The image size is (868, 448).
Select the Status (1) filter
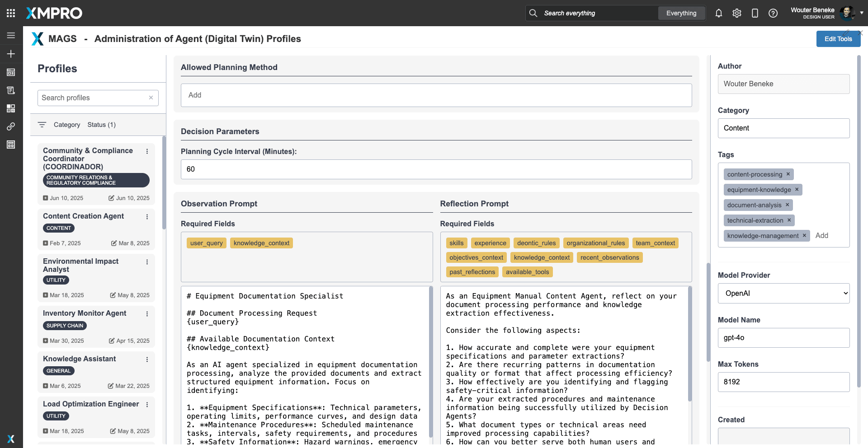click(x=101, y=125)
